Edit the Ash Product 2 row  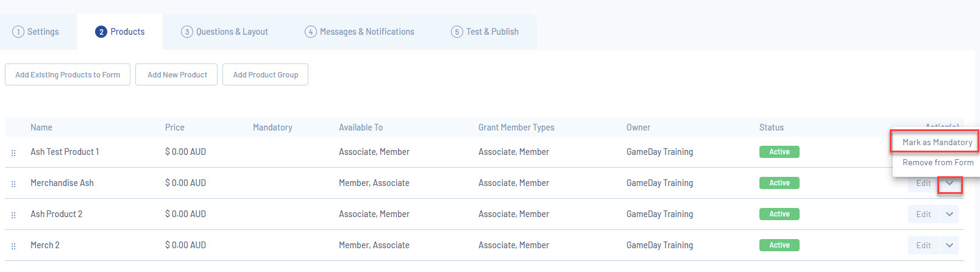pyautogui.click(x=923, y=214)
